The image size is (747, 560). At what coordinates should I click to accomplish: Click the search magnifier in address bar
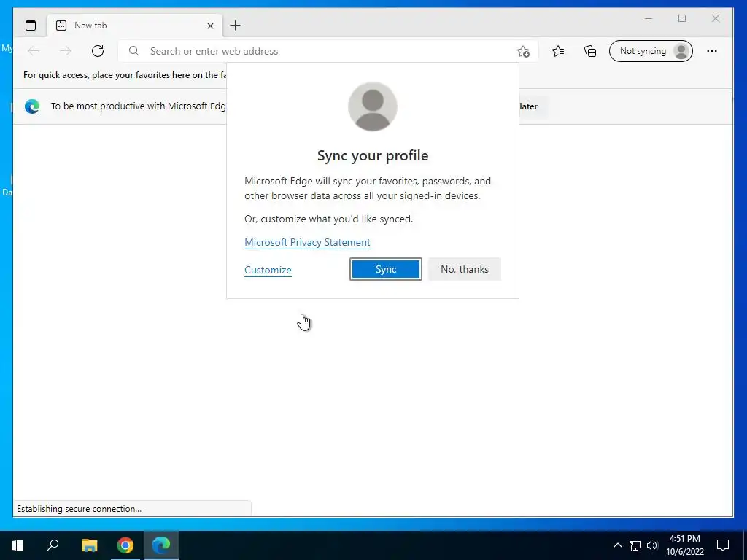(134, 51)
